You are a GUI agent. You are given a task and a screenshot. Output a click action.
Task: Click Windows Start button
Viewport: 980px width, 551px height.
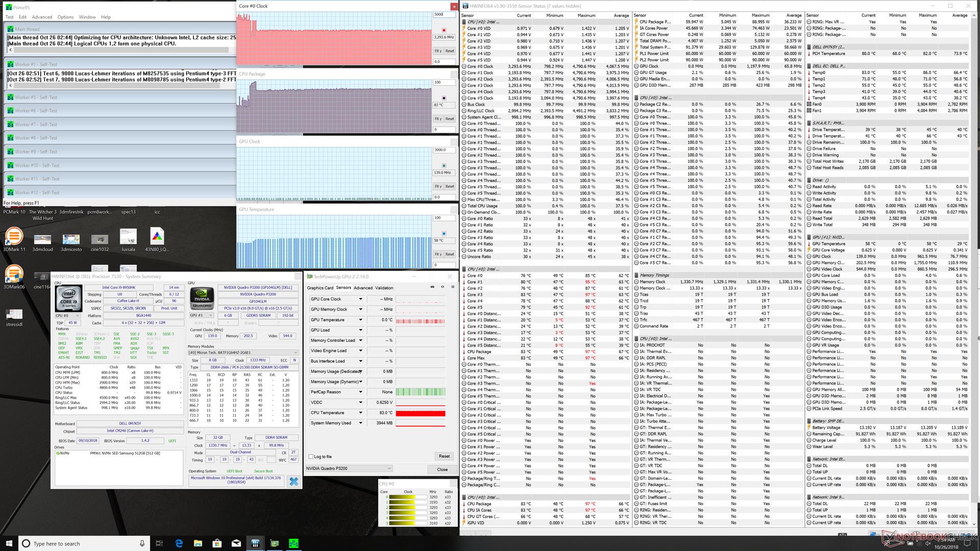(x=9, y=543)
